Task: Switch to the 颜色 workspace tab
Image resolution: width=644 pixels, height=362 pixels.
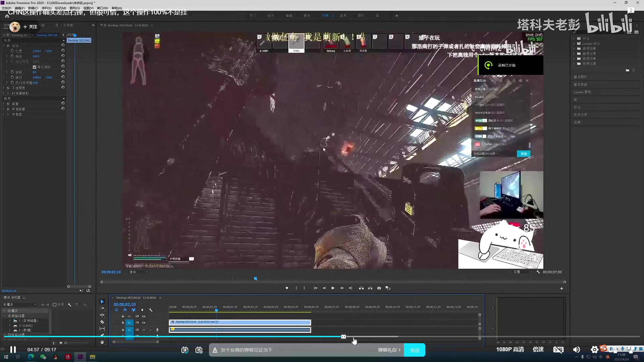Action: point(307,16)
